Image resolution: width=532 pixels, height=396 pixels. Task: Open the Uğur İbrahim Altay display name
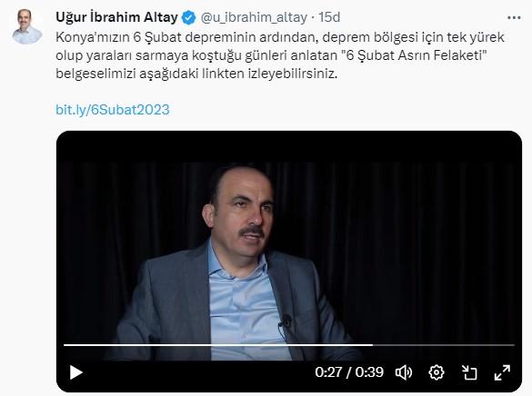(116, 17)
